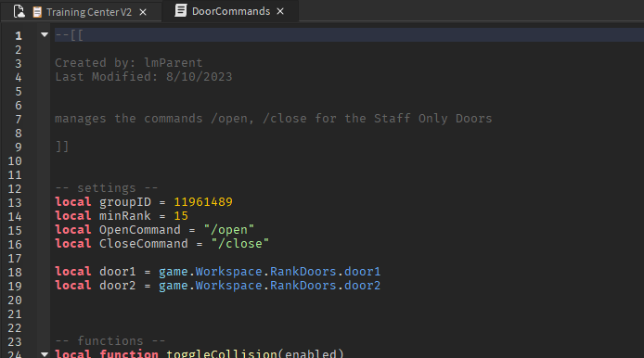The height and width of the screenshot is (358, 644).
Task: Click the closing ']]' comment bracket on line 9
Action: click(x=62, y=147)
